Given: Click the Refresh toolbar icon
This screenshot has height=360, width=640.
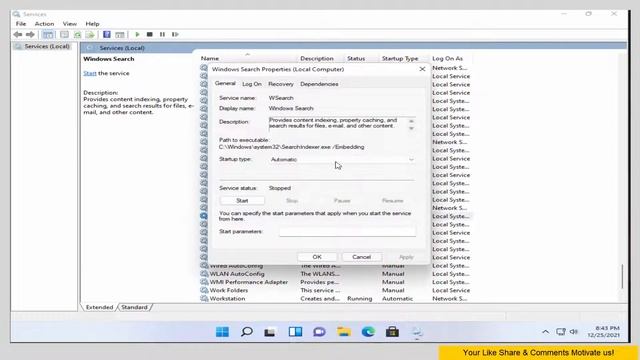Looking at the screenshot, I should [78, 35].
